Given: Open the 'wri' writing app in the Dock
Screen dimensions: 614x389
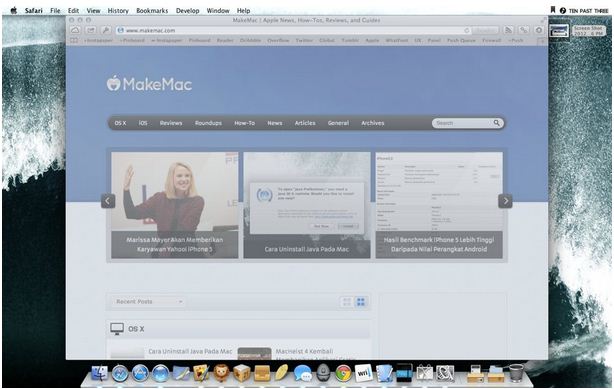Looking at the screenshot, I should 363,373.
